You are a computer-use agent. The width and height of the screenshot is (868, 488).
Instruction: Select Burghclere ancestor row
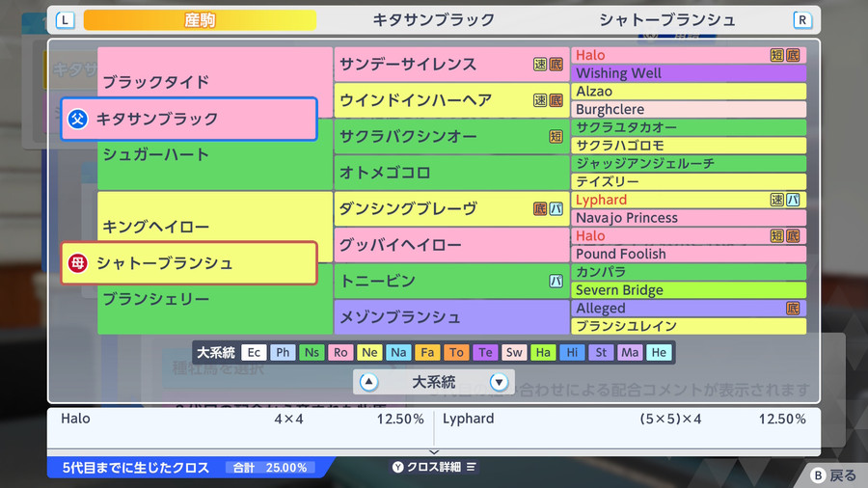tap(689, 110)
